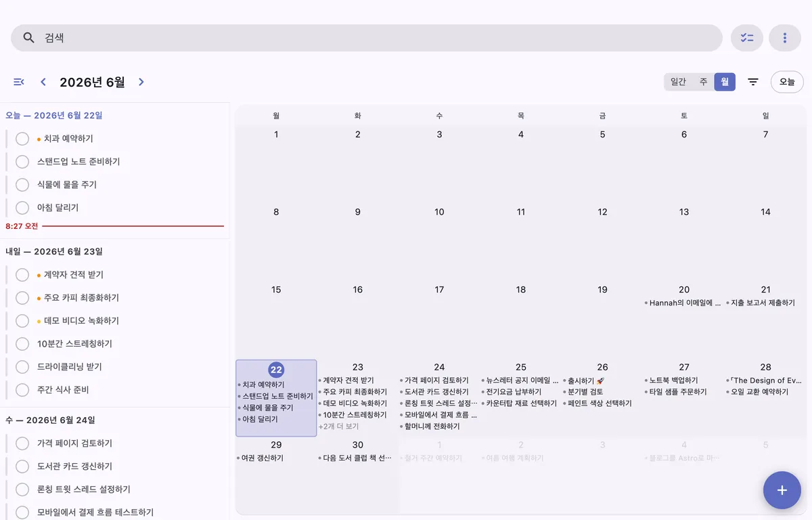Go to next month with right chevron
The height and width of the screenshot is (520, 812).
tap(141, 82)
